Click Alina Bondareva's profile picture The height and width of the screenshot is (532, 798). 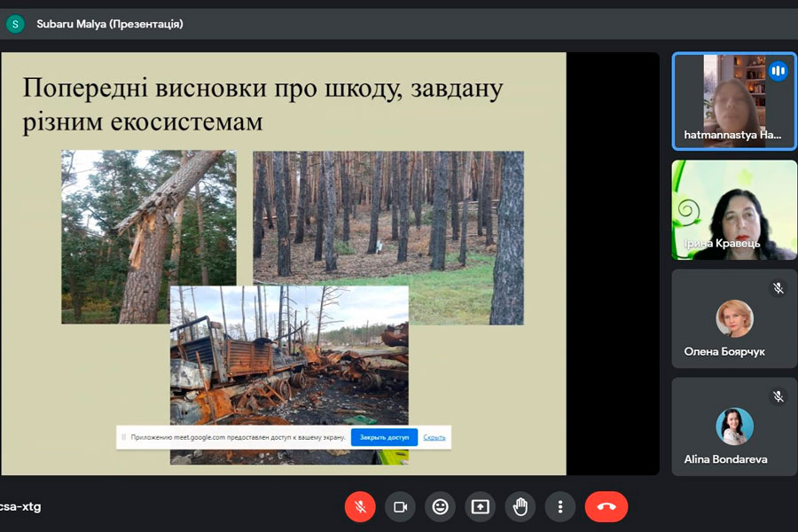734,426
